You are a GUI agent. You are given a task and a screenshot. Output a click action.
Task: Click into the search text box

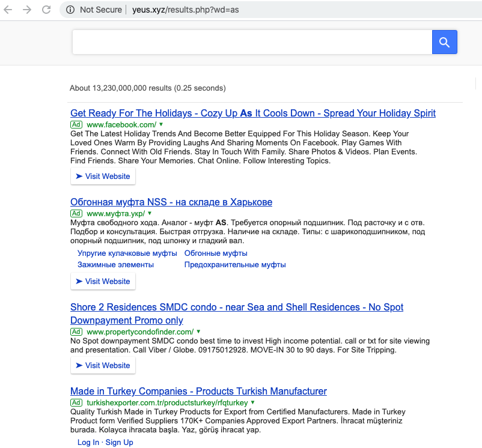click(252, 42)
